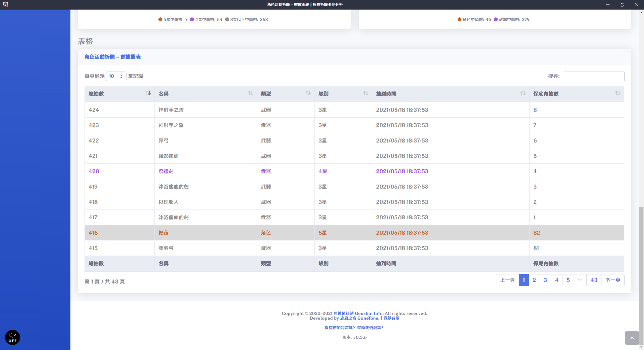The image size is (644, 350).
Task: Sort by 抽到時間 column arrows
Action: (x=523, y=93)
